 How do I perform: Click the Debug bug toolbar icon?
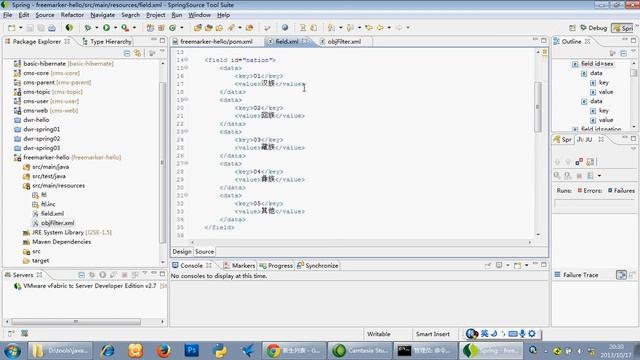coord(87,28)
